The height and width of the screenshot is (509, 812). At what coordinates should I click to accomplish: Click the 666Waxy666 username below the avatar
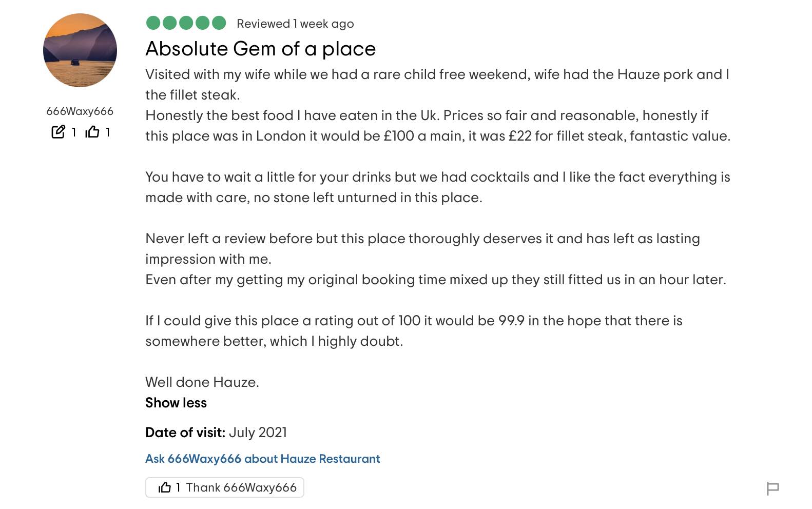(x=80, y=111)
